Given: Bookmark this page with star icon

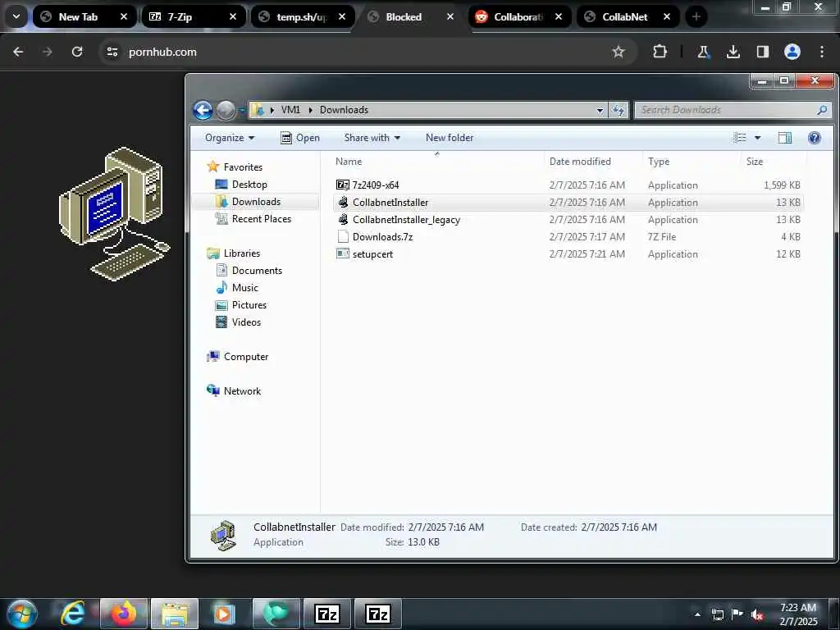Looking at the screenshot, I should click(619, 52).
